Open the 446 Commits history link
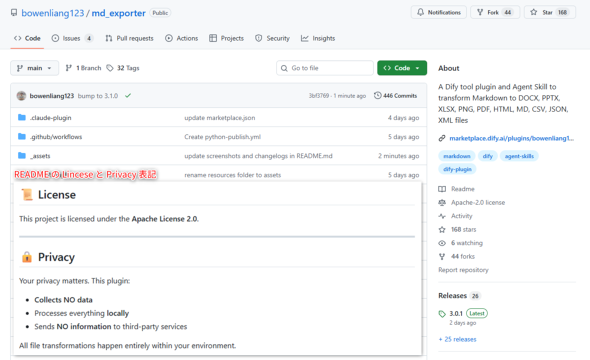 (x=395, y=96)
